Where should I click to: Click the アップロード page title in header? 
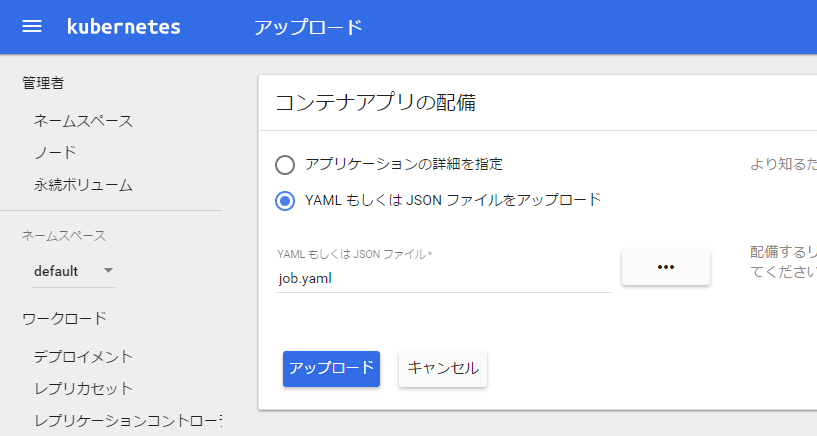pyautogui.click(x=308, y=27)
